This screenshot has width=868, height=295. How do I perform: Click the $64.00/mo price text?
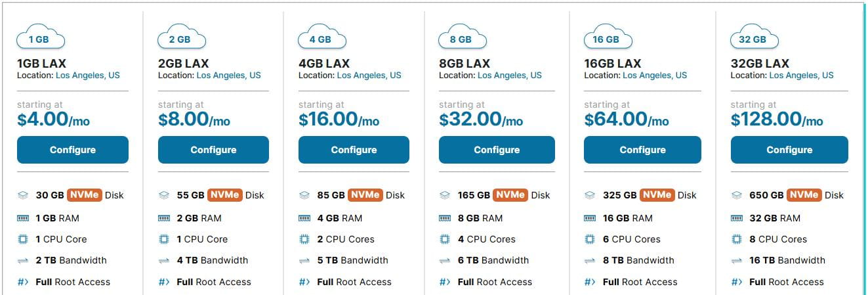pos(626,119)
